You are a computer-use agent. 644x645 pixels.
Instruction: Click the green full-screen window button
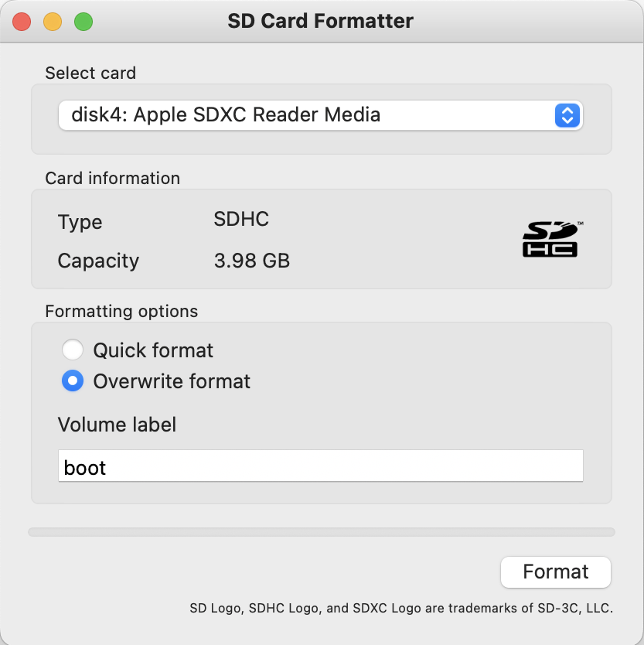click(83, 22)
